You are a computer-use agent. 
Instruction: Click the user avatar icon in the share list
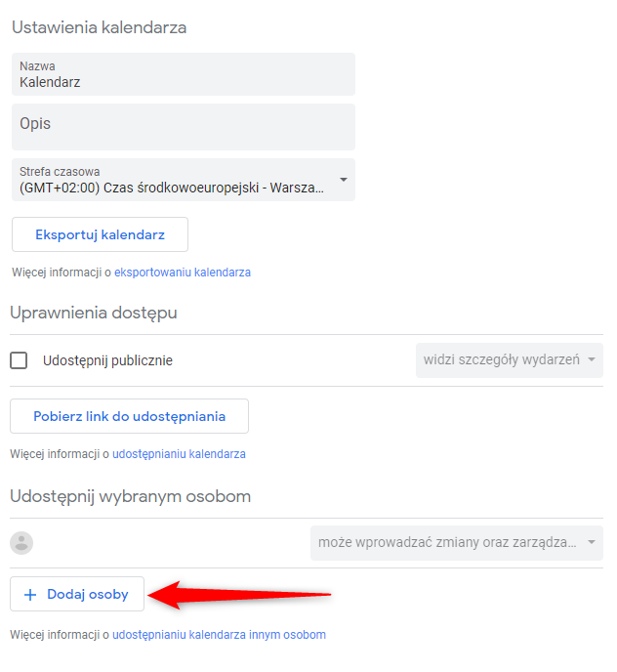pos(21,543)
